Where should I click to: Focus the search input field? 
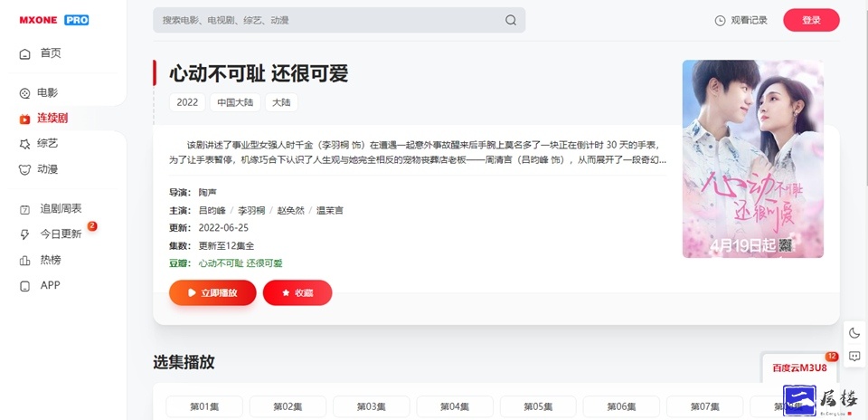339,21
